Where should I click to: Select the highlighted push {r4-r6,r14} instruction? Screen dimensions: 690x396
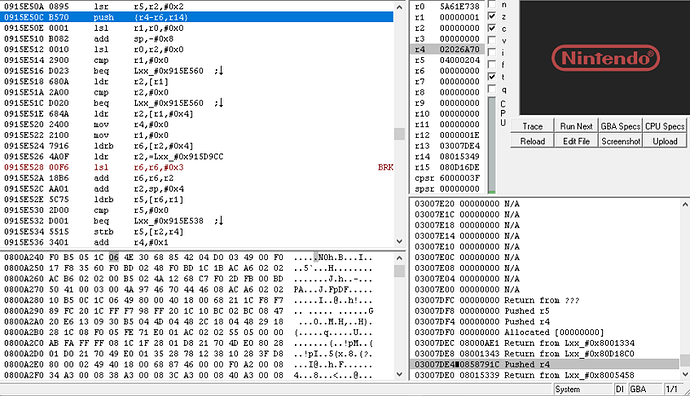coord(197,17)
